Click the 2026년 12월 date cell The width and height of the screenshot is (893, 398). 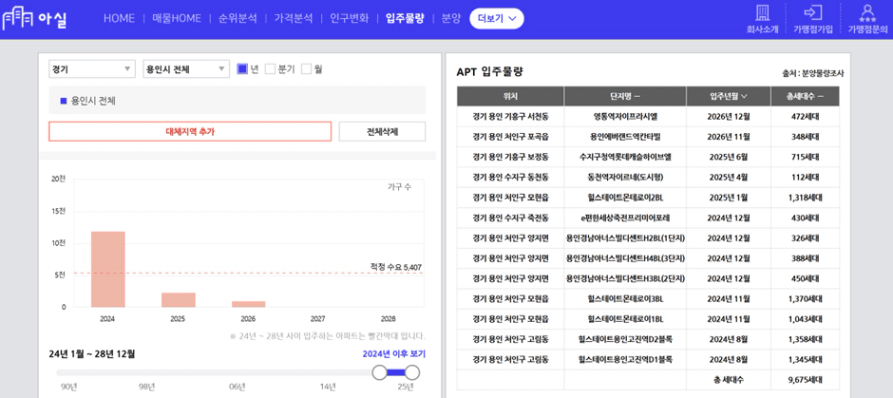coord(729,117)
